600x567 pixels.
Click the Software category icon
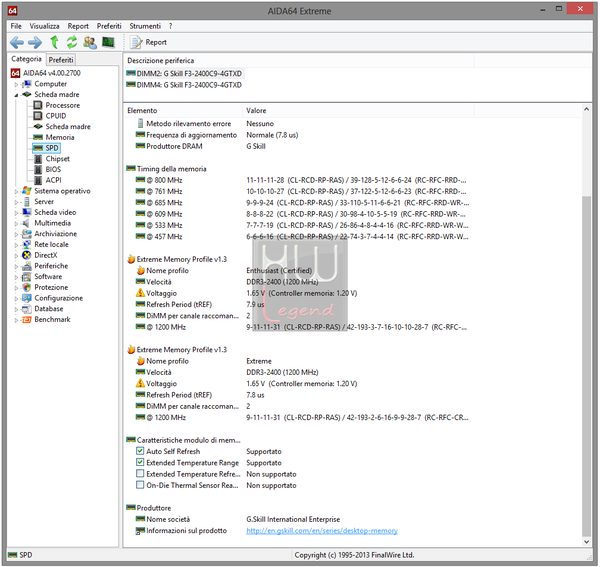[26, 277]
